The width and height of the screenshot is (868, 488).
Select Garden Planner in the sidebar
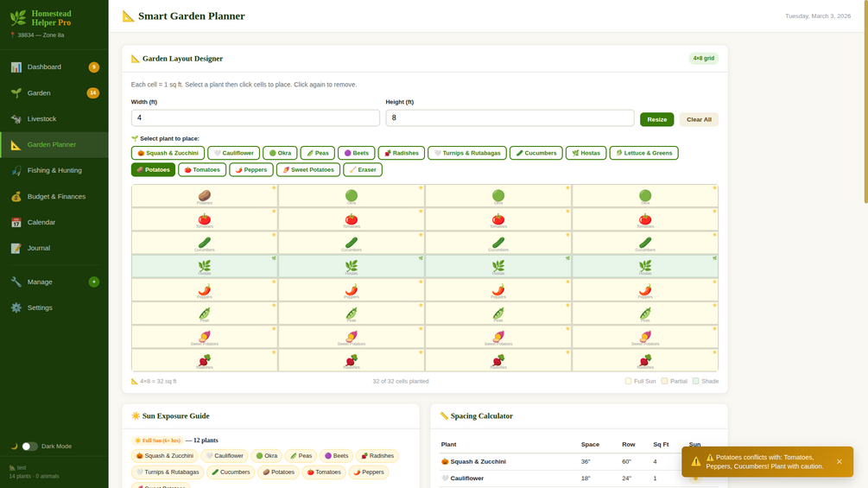(52, 144)
